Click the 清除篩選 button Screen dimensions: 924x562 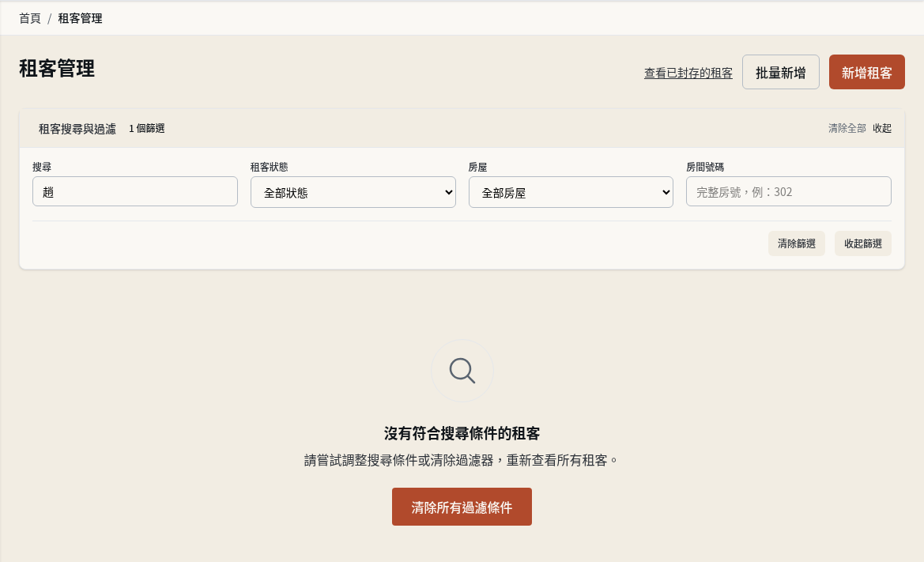(x=797, y=243)
